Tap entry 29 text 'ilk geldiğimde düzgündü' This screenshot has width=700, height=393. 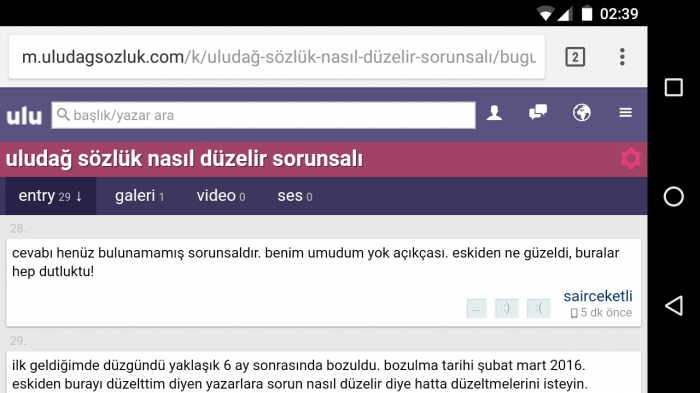tap(89, 365)
